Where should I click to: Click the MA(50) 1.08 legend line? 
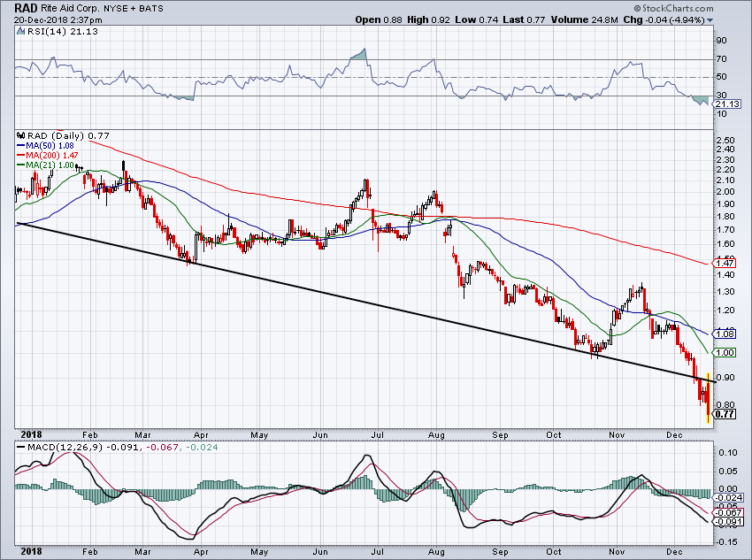pos(45,145)
